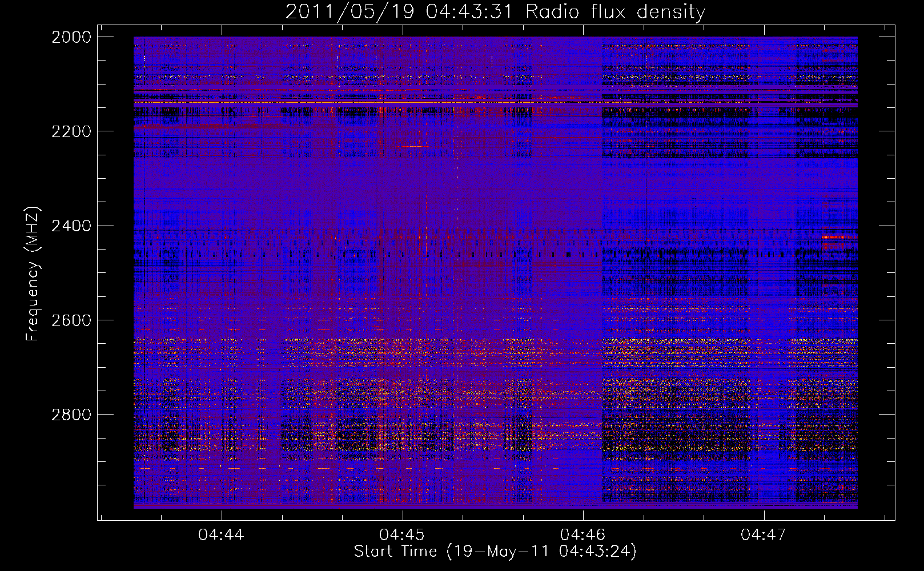Click the plot title '2011/05/19 04:43:31 Radio flux density'

coord(495,11)
